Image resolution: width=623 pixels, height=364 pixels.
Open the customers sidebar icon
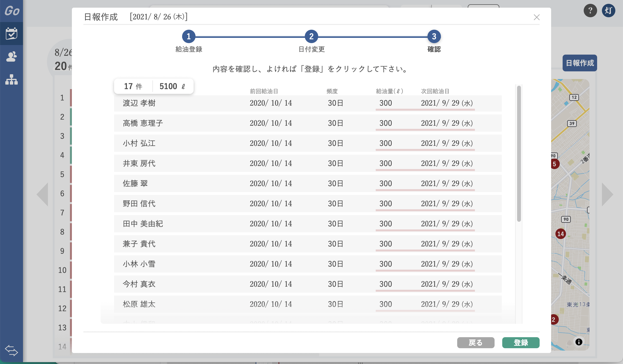(x=11, y=57)
